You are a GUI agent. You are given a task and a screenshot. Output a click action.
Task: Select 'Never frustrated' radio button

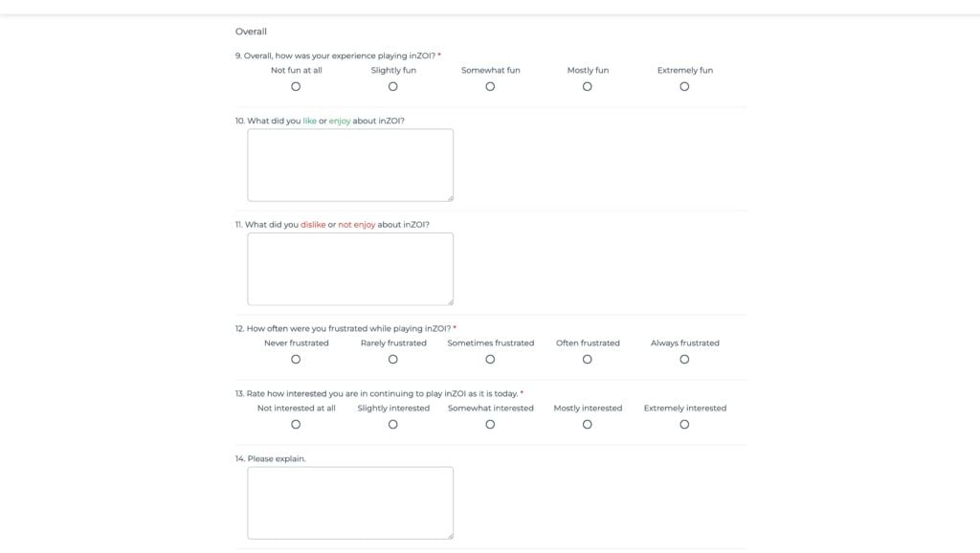296,360
